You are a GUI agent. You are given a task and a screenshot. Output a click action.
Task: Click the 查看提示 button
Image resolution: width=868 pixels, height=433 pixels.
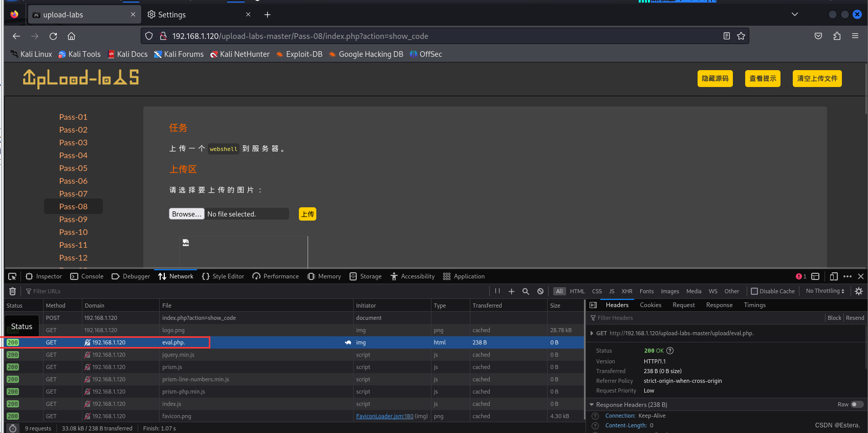[x=763, y=78]
